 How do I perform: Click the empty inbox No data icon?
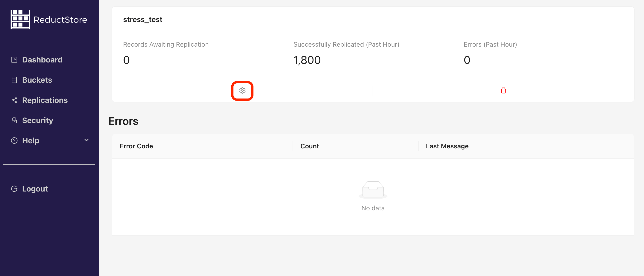(373, 189)
